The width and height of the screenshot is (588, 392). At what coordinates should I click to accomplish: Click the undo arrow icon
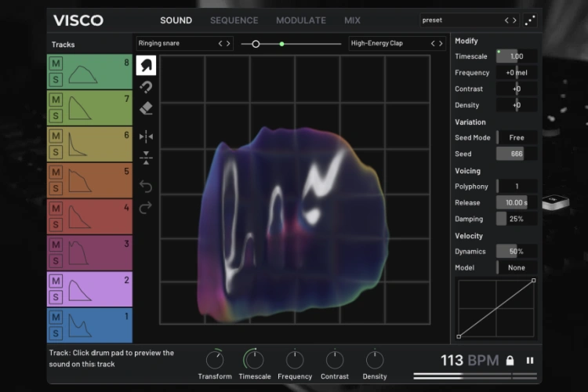point(146,186)
